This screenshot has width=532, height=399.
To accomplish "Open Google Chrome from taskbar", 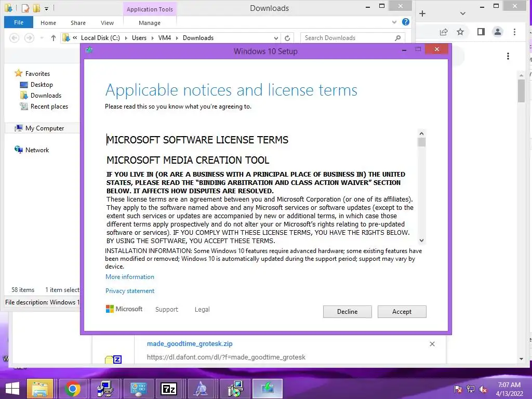I will tap(73, 389).
